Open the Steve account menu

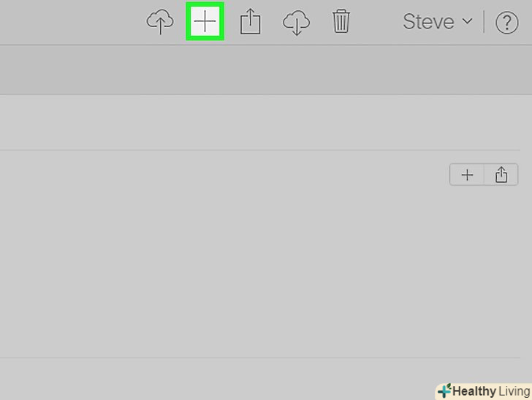[x=438, y=22]
